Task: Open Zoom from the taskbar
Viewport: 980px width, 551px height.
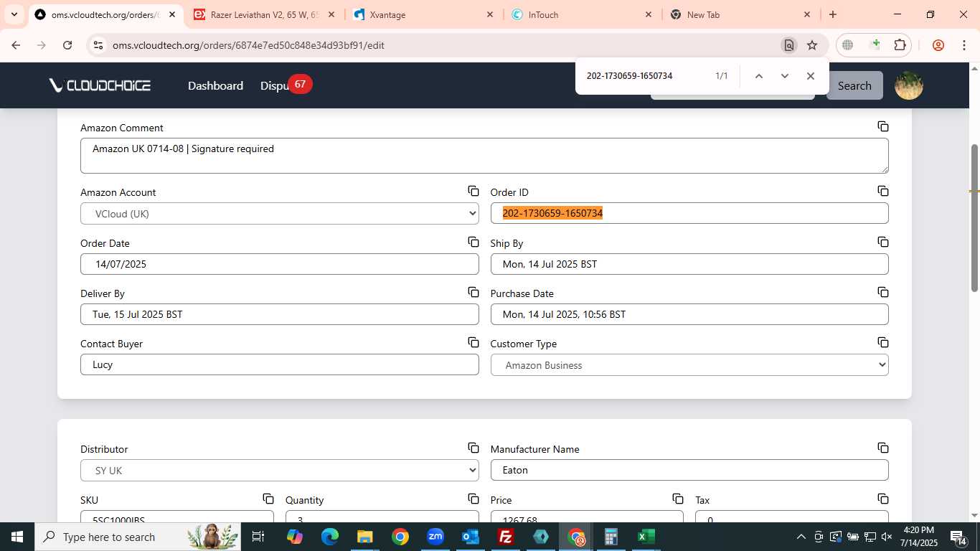Action: pos(435,537)
